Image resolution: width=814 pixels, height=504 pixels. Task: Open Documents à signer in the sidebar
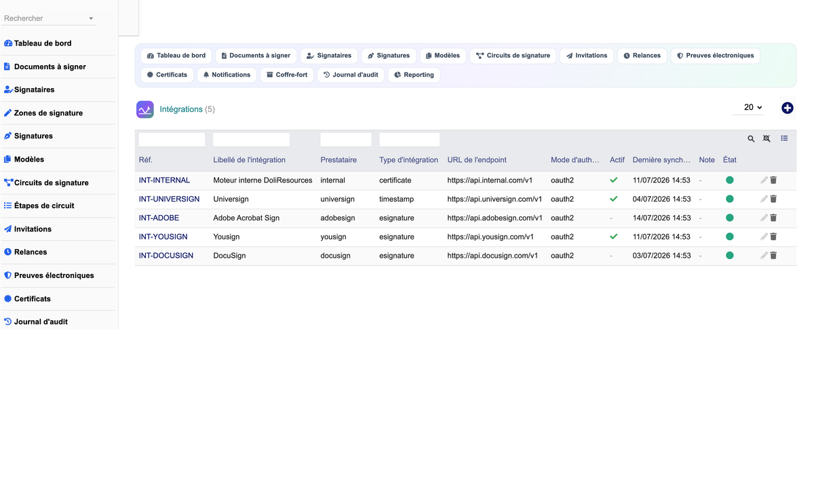pyautogui.click(x=50, y=66)
